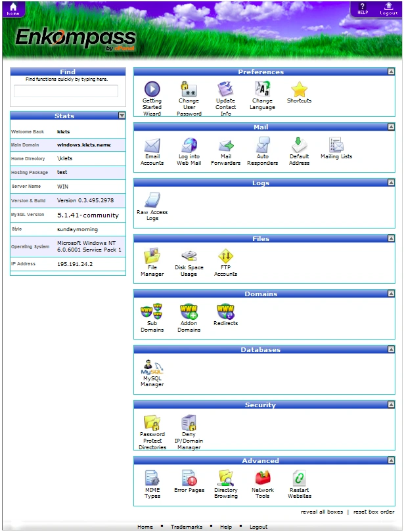The height and width of the screenshot is (532, 404).
Task: Collapse the Domains box
Action: [391, 294]
